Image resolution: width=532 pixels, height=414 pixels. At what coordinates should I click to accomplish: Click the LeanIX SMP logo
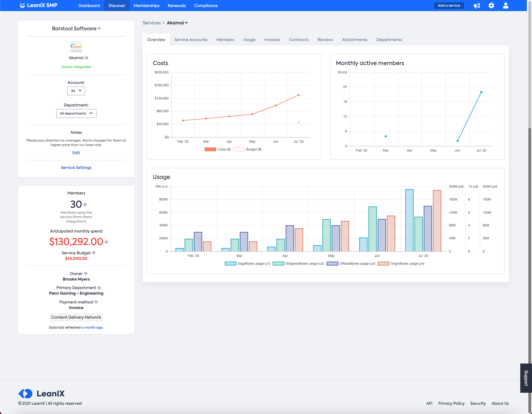[x=38, y=5]
